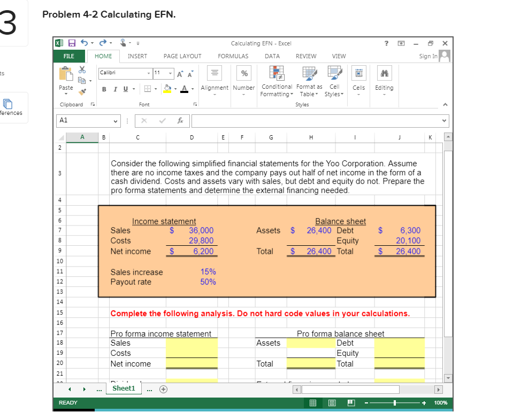Click the Cut (scissors) icon
Viewport: 513px width, 420px height.
coord(82,69)
